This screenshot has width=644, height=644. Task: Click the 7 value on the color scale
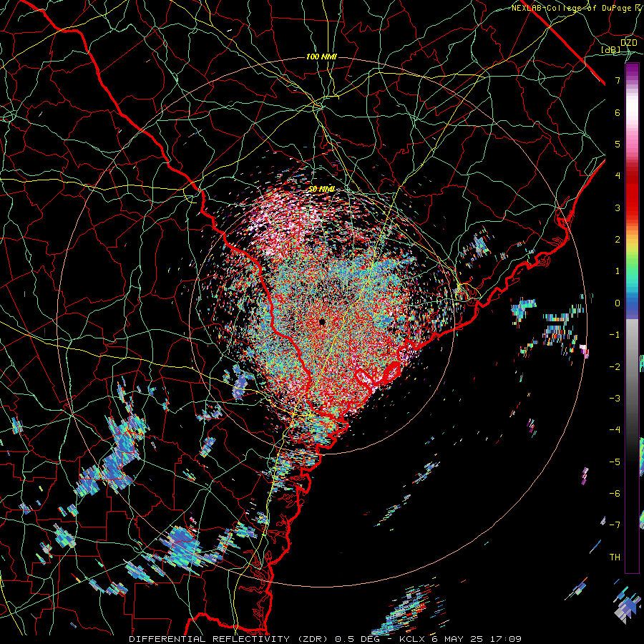[x=618, y=80]
